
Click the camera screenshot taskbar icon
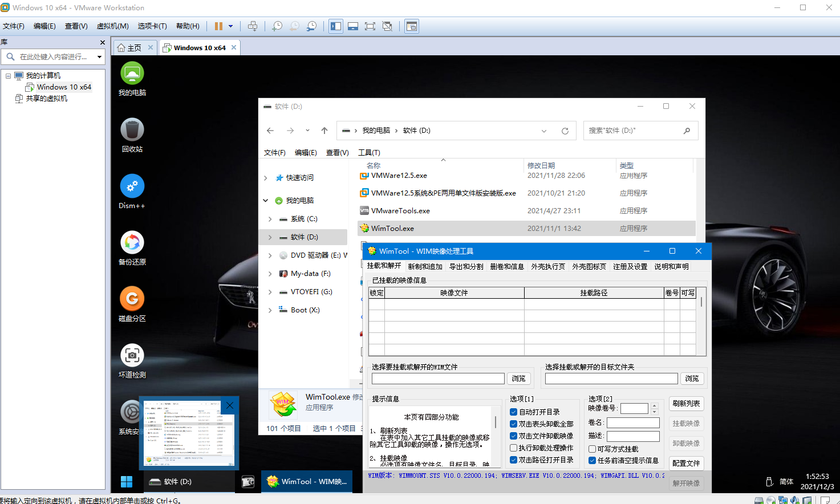click(x=248, y=482)
